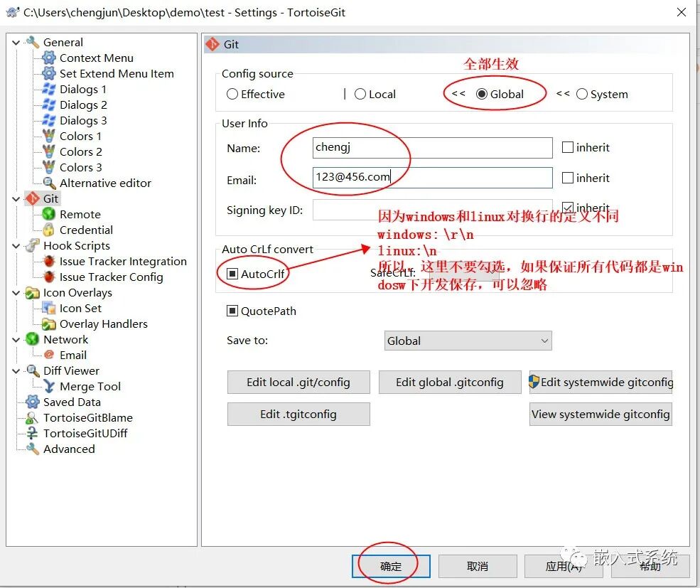Viewport: 700px width, 588px height.
Task: Collapse the Git tree node
Action: click(x=16, y=199)
